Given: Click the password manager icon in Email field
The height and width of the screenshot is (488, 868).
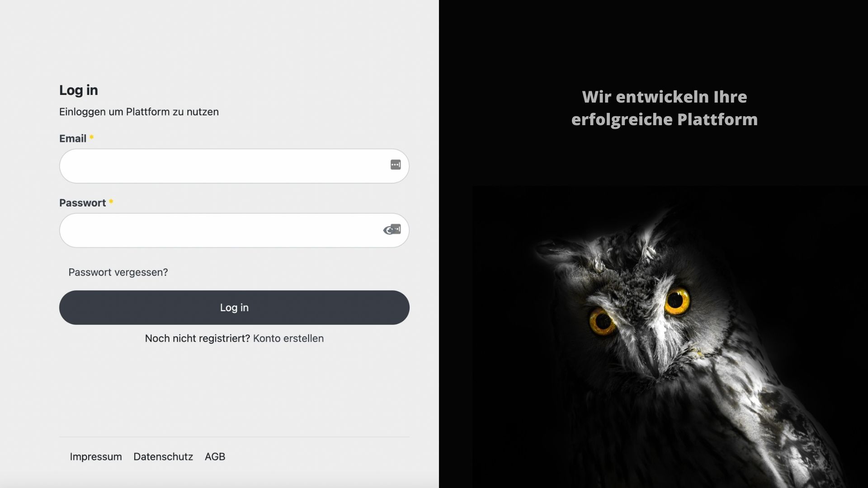Looking at the screenshot, I should pyautogui.click(x=396, y=165).
